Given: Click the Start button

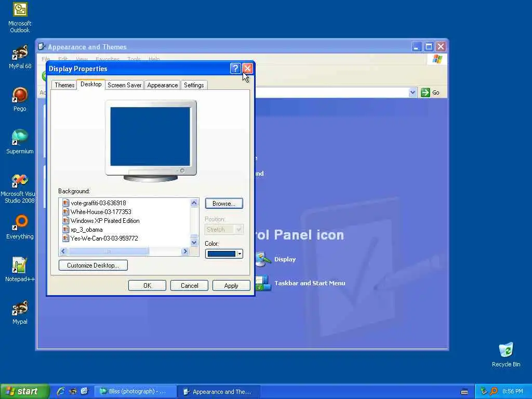Looking at the screenshot, I should click(x=24, y=391).
